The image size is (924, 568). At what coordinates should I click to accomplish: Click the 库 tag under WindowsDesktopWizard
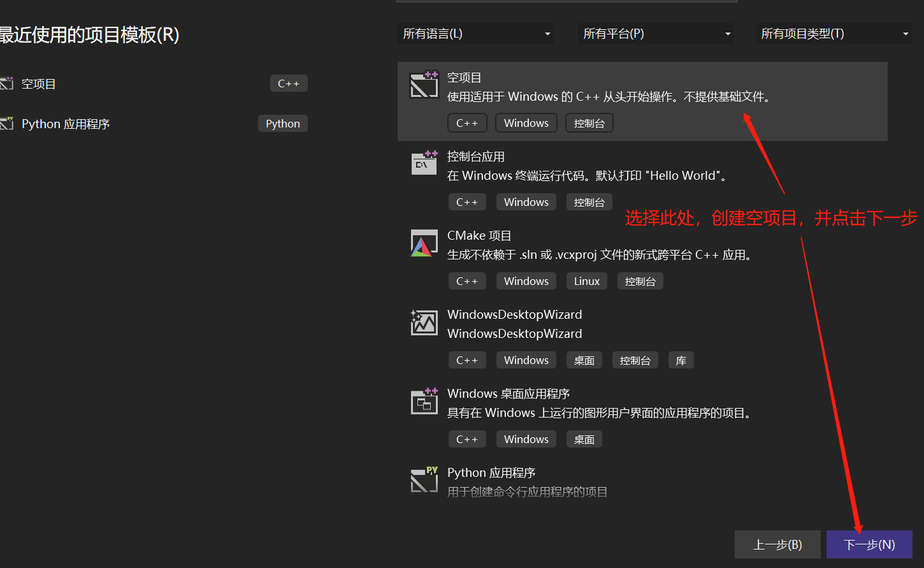pos(681,360)
